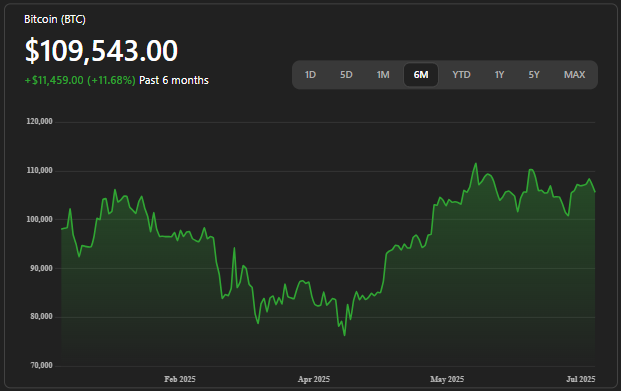Switch chart to 1Y range

pos(499,74)
